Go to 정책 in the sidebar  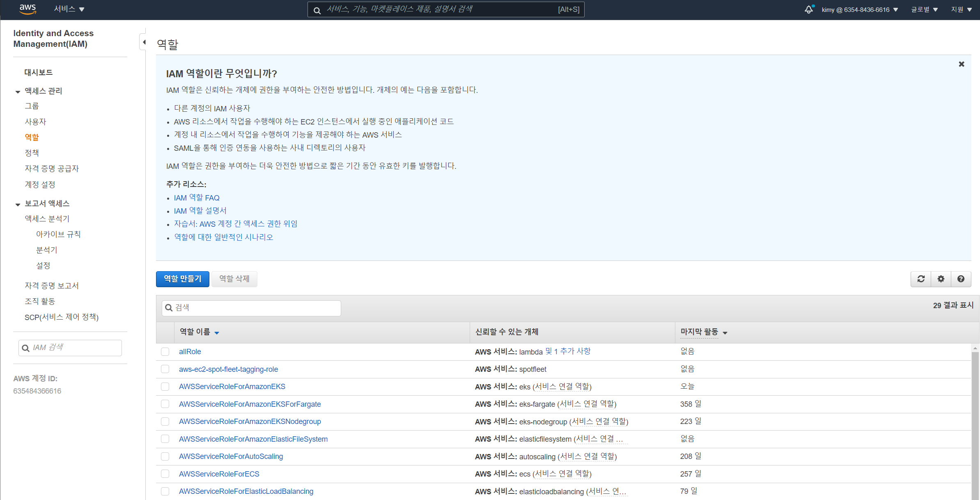[32, 153]
